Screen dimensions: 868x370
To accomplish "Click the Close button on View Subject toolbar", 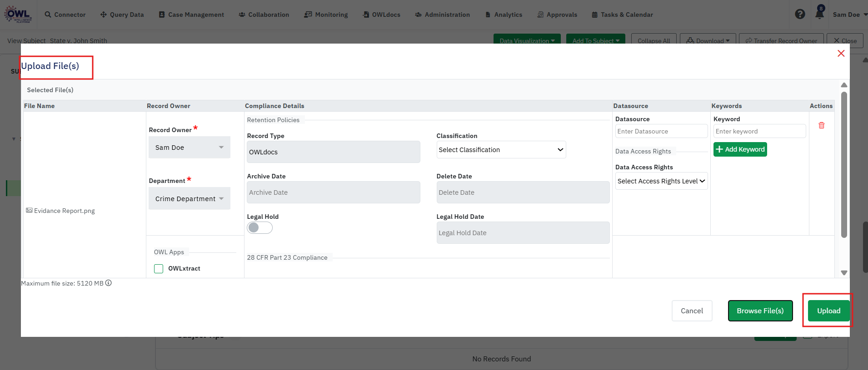I will (845, 40).
